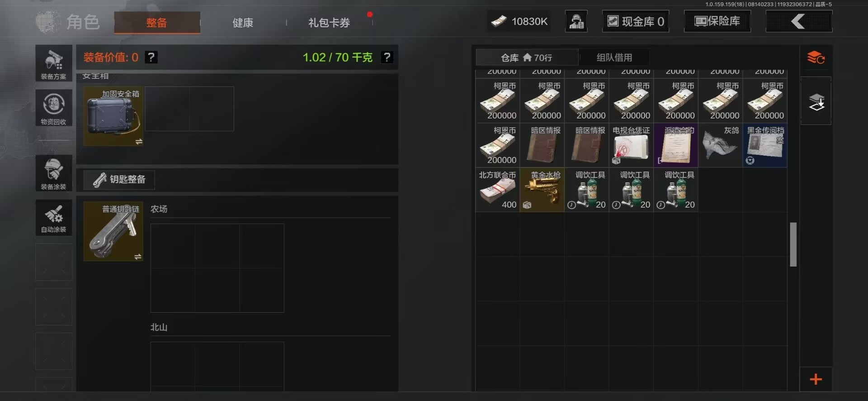Screen dimensions: 868x401
Task: Open the 装备方案 loadout icon
Action: (x=54, y=63)
